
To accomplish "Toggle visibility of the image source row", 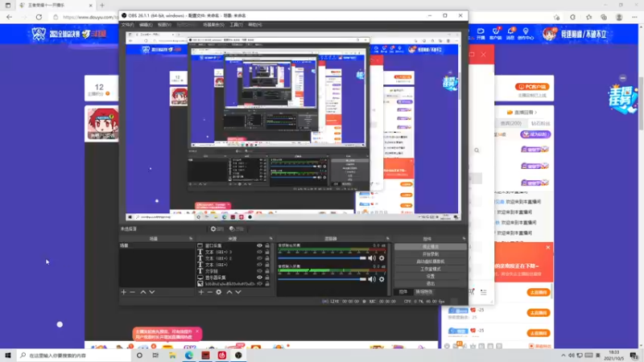I will (x=259, y=284).
